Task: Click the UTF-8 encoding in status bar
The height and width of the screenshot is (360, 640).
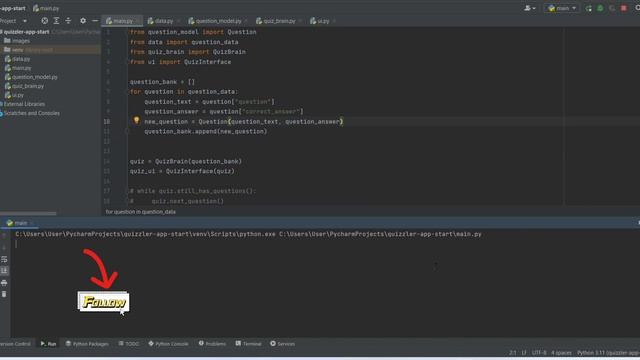Action: [x=539, y=353]
